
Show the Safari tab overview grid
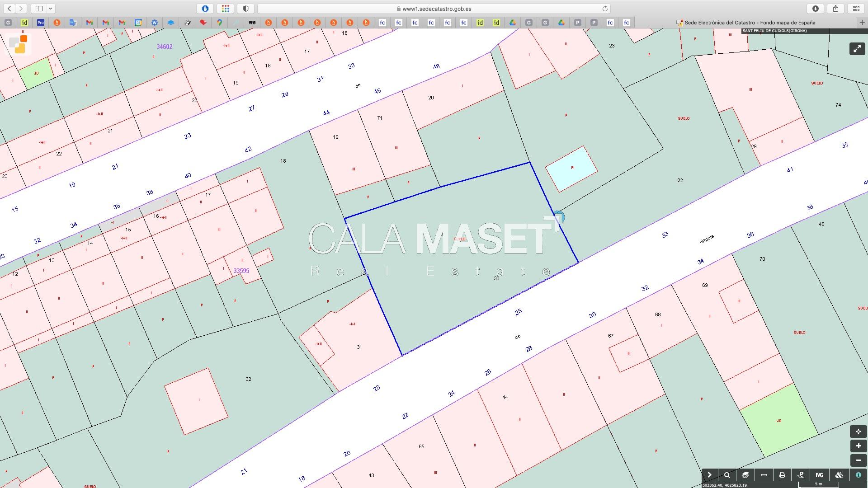(856, 9)
